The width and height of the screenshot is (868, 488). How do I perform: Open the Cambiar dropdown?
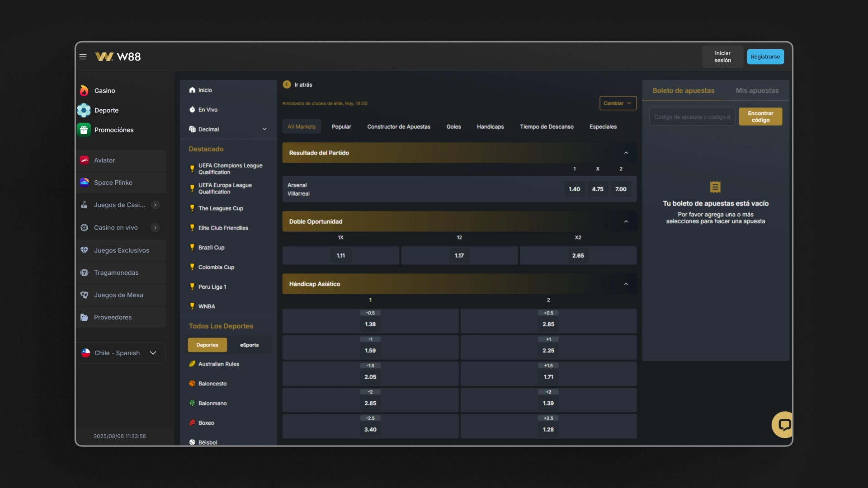point(618,103)
